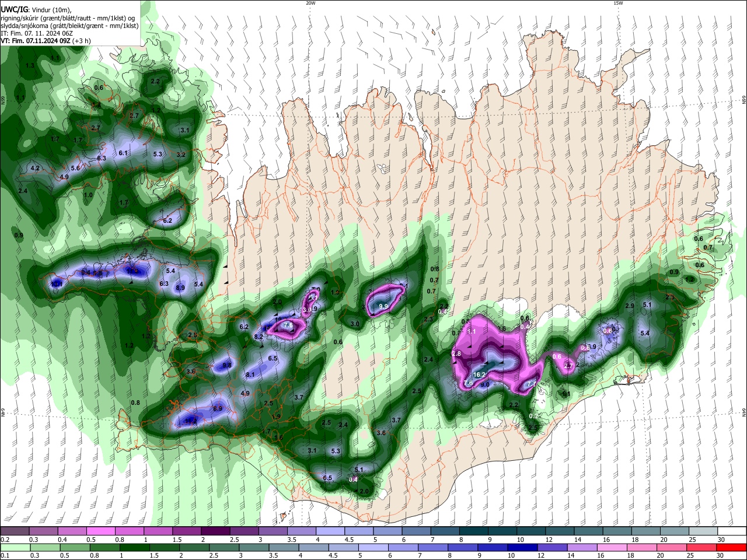Screen dimensions: 747x560
Task: Click the 4.2 precipitation value
Action: 35,168
